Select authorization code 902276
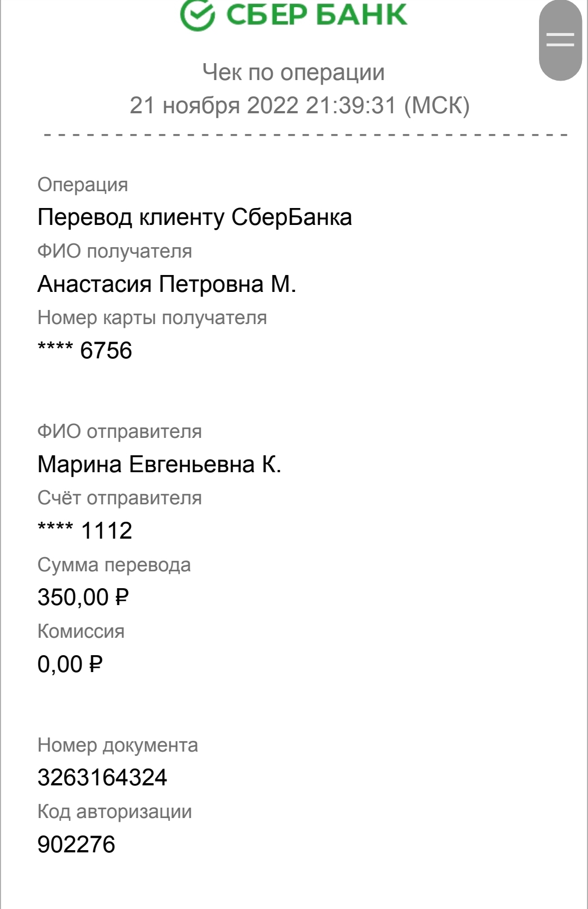This screenshot has width=588, height=909. tap(76, 844)
